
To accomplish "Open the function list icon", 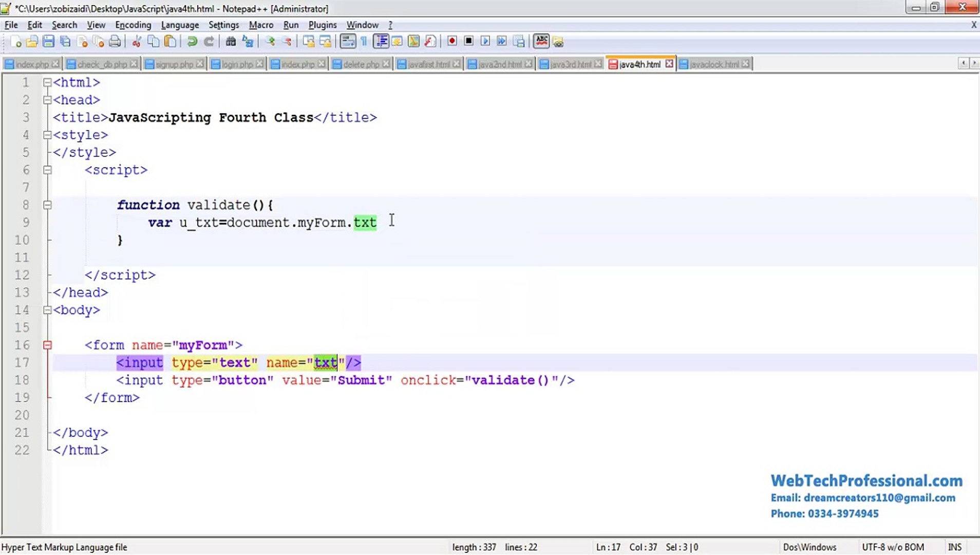I will pyautogui.click(x=430, y=42).
